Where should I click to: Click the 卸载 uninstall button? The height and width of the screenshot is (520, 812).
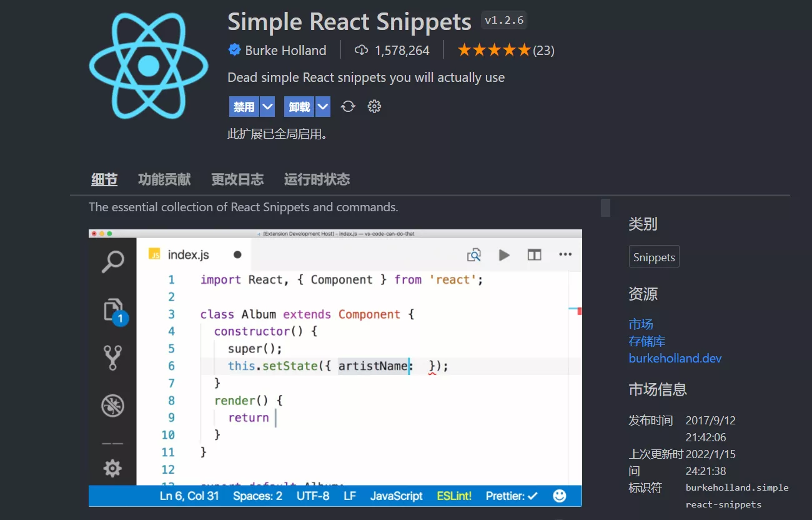pyautogui.click(x=299, y=107)
